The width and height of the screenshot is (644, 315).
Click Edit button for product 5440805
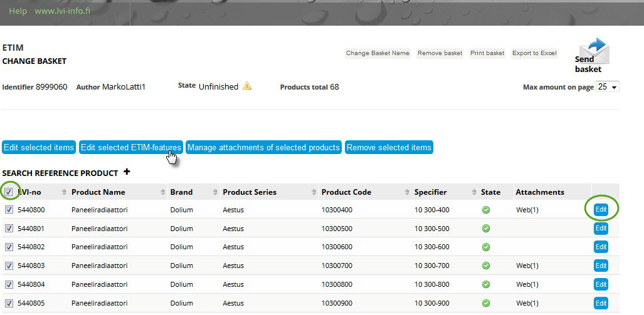[601, 303]
